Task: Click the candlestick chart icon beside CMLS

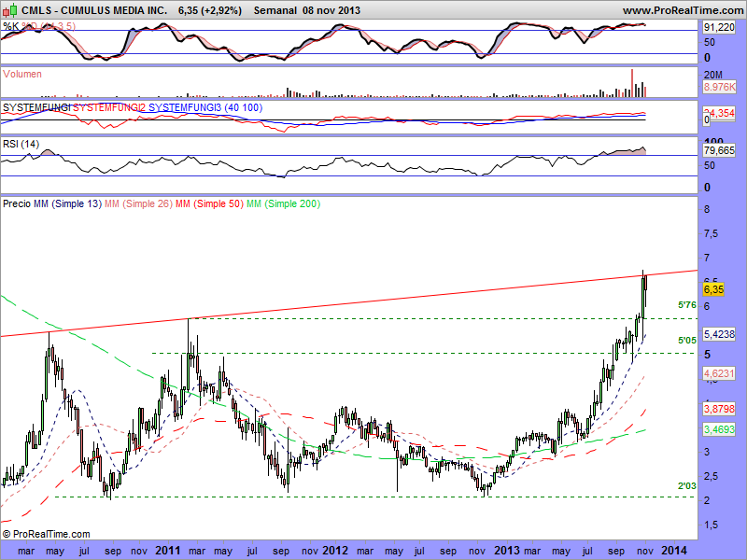Action: pyautogui.click(x=10, y=9)
